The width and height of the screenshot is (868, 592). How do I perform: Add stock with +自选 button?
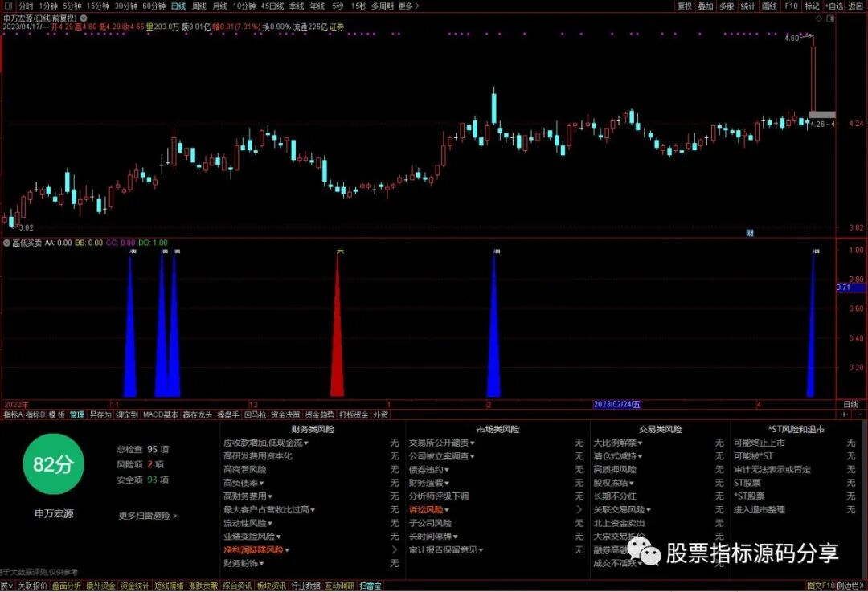tap(834, 6)
